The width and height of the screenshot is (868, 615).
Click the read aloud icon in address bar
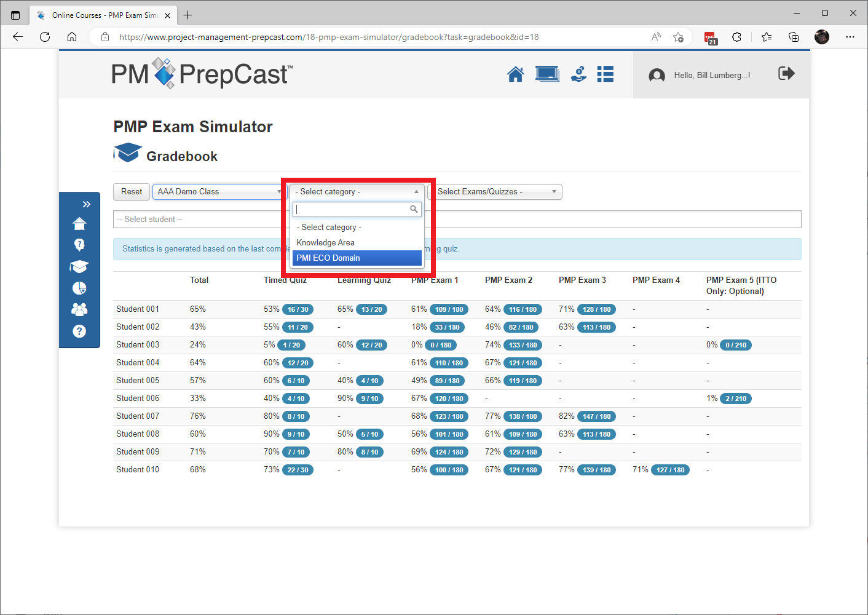pyautogui.click(x=656, y=37)
